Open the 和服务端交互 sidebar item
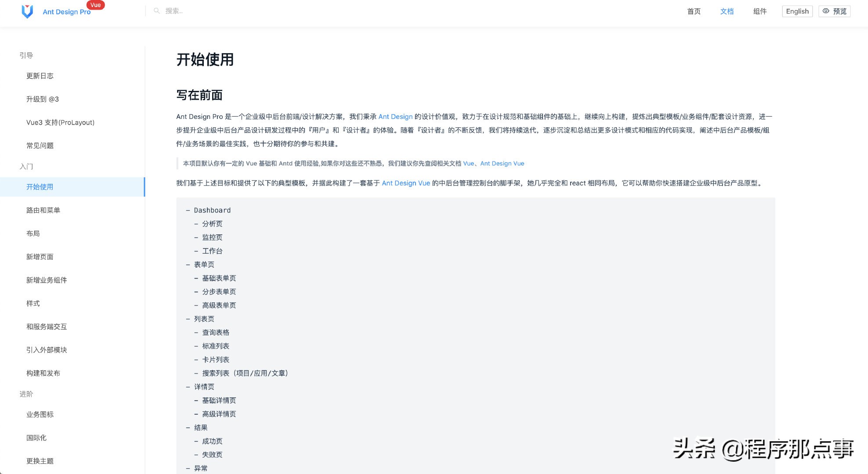The image size is (868, 474). tap(47, 327)
